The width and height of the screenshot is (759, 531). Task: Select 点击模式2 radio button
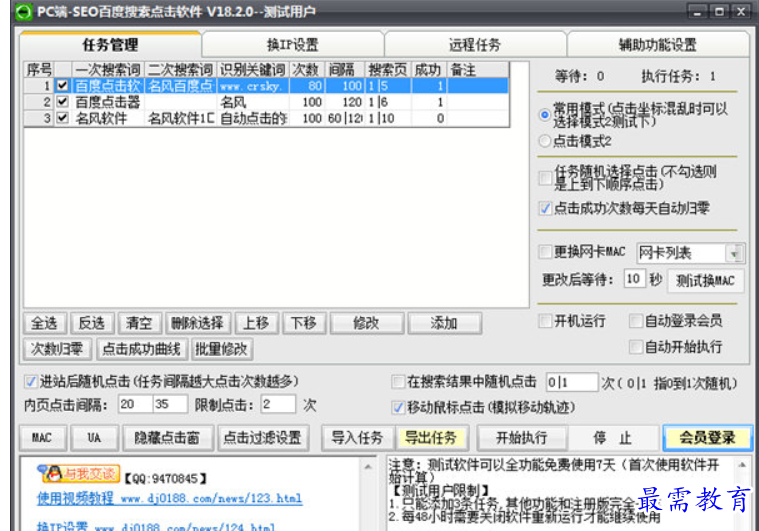pyautogui.click(x=545, y=141)
